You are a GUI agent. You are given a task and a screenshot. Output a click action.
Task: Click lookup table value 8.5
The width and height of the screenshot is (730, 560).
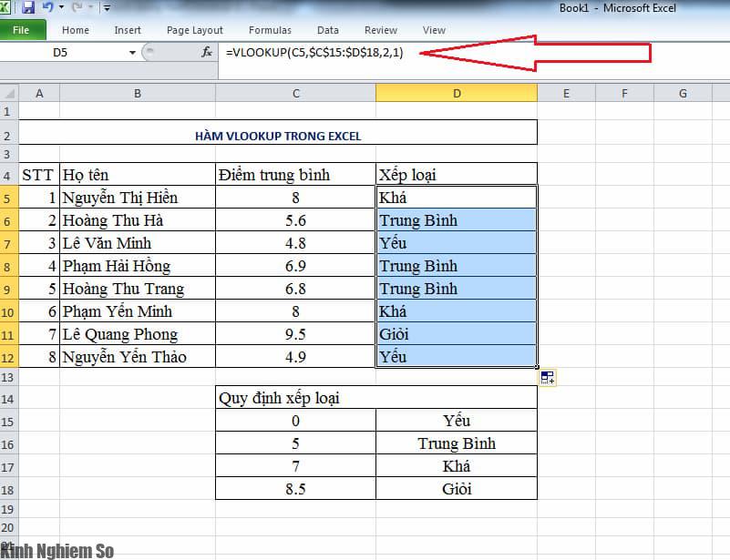pos(295,489)
